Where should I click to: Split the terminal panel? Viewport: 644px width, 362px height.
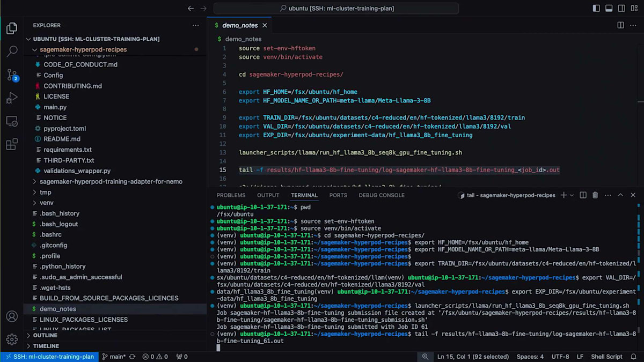pos(583,195)
